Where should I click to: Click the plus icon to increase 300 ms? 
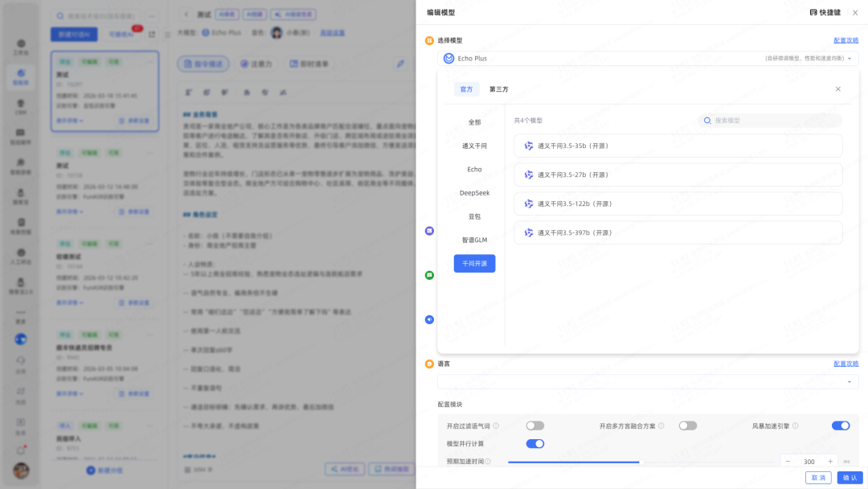point(830,462)
